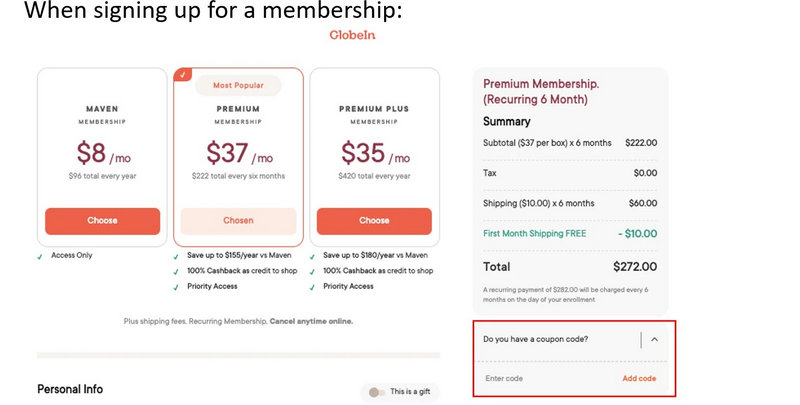
Task: Click checkmark next to Save up to $180/year
Action: (314, 256)
